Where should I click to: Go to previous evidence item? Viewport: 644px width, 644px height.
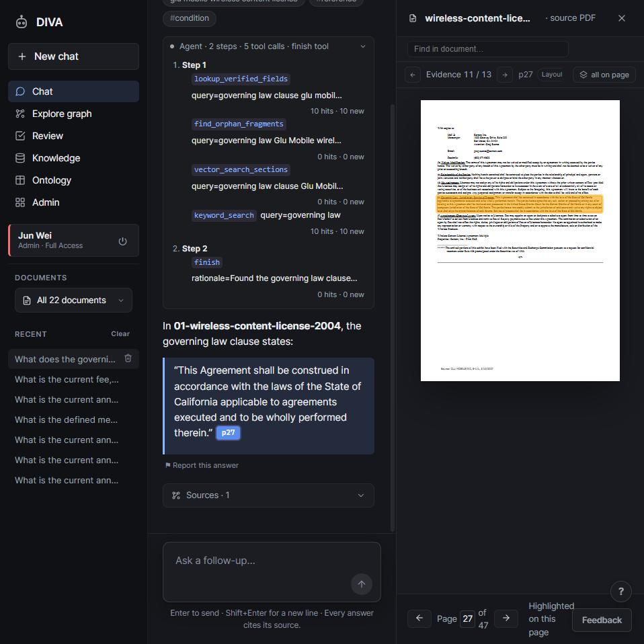[x=413, y=75]
